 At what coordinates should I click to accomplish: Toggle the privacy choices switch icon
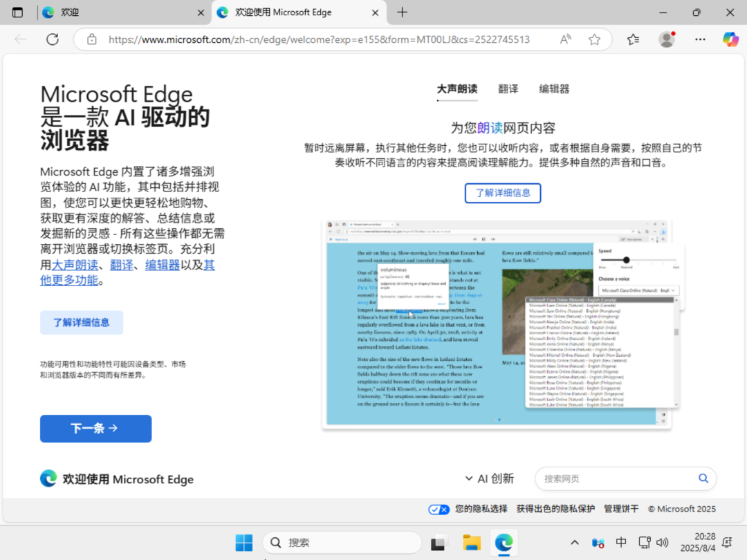click(439, 510)
